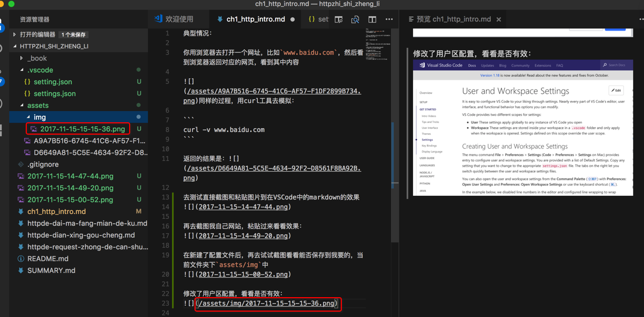Click the image icon beside A9A7B516 file
This screenshot has height=317, width=644.
27,141
